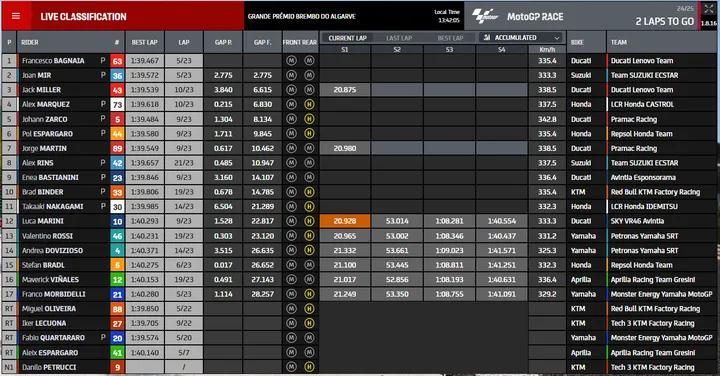Click Zarco's rear tyre H icon
Image resolution: width=720 pixels, height=376 pixels.
[x=309, y=119]
